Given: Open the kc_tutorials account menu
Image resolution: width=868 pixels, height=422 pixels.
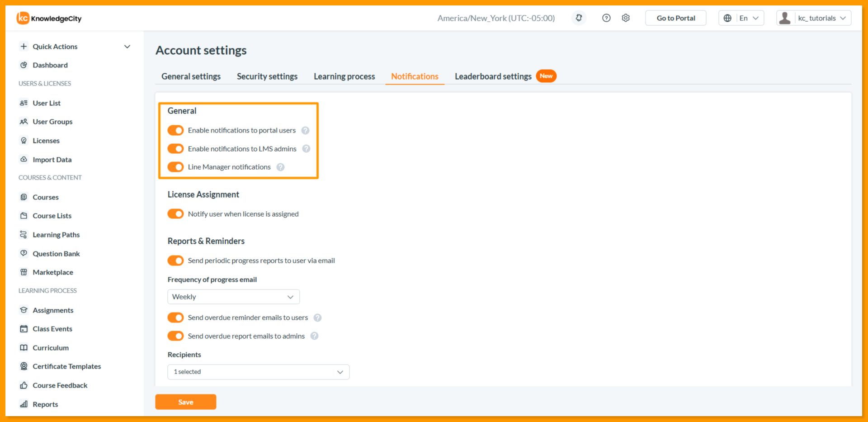Looking at the screenshot, I should 814,18.
